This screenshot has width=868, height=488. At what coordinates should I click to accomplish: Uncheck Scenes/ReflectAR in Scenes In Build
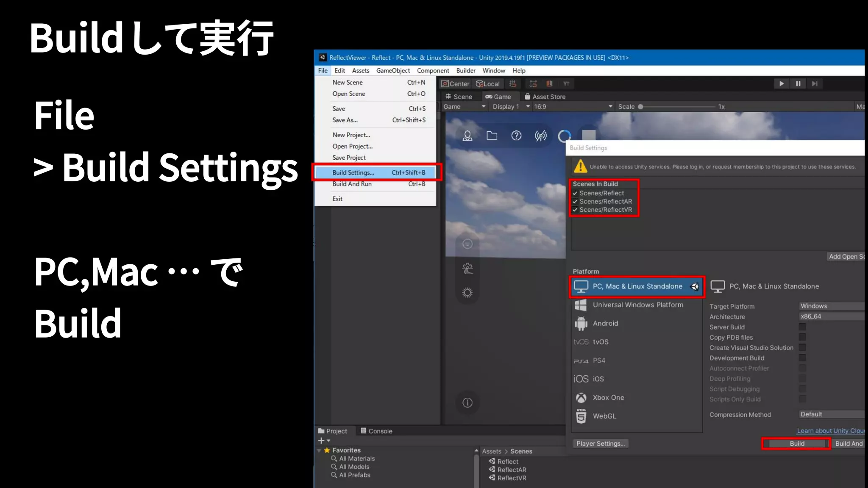pyautogui.click(x=575, y=202)
